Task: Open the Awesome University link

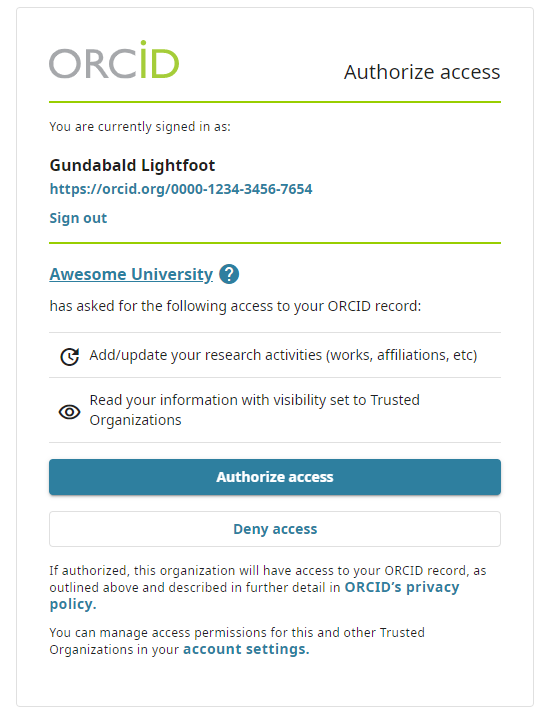Action: click(131, 274)
